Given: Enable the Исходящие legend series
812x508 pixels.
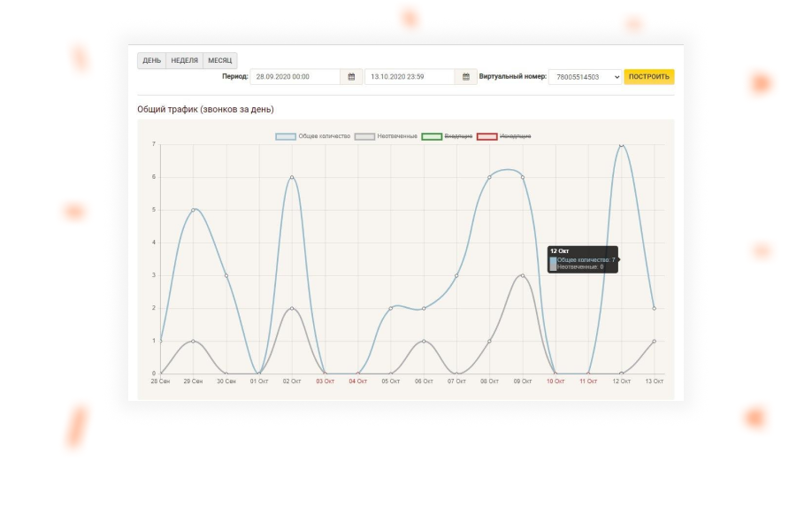Looking at the screenshot, I should click(504, 136).
